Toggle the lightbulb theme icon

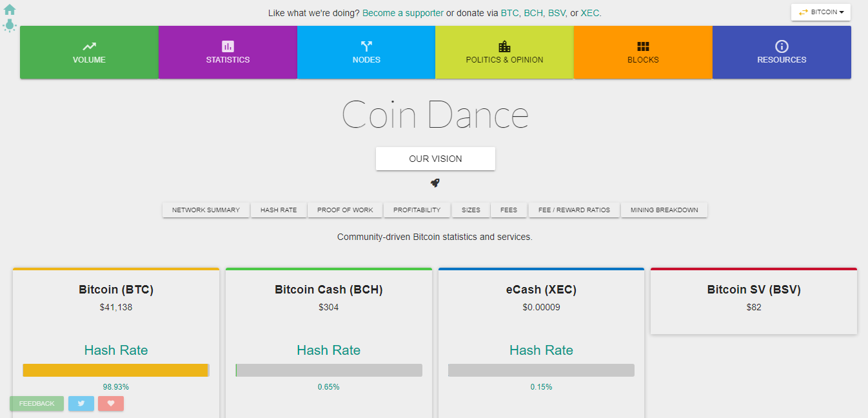tap(10, 25)
